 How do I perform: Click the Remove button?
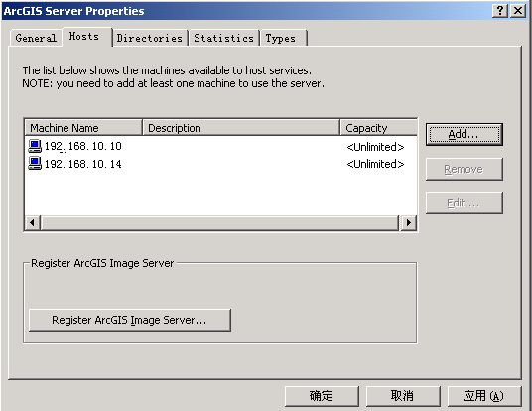[x=465, y=169]
